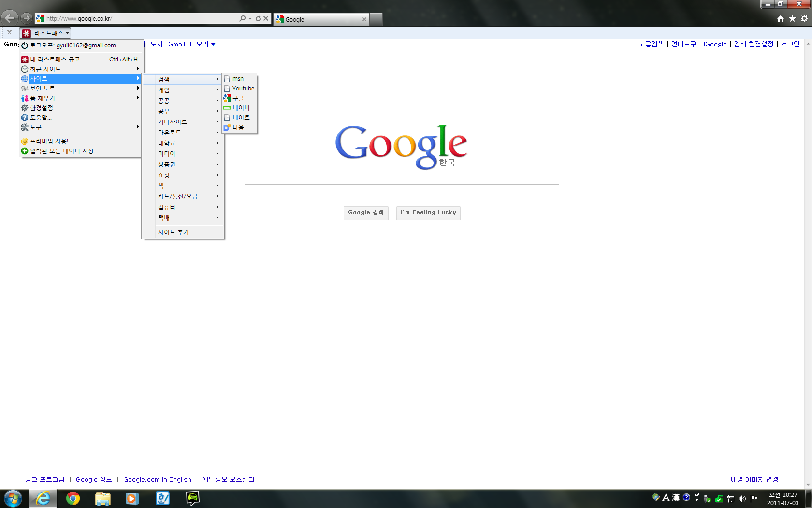Expand the 더보기 dropdown

pyautogui.click(x=202, y=44)
